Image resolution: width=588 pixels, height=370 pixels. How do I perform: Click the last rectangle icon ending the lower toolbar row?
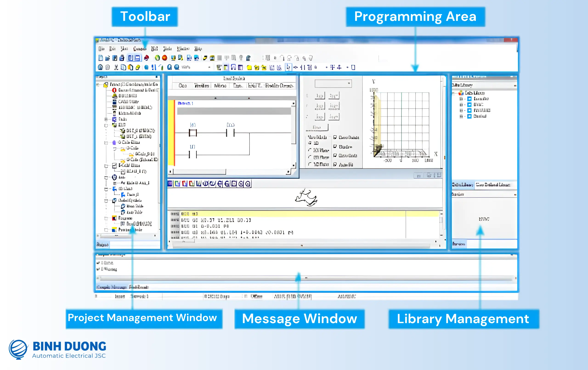pyautogui.click(x=353, y=67)
